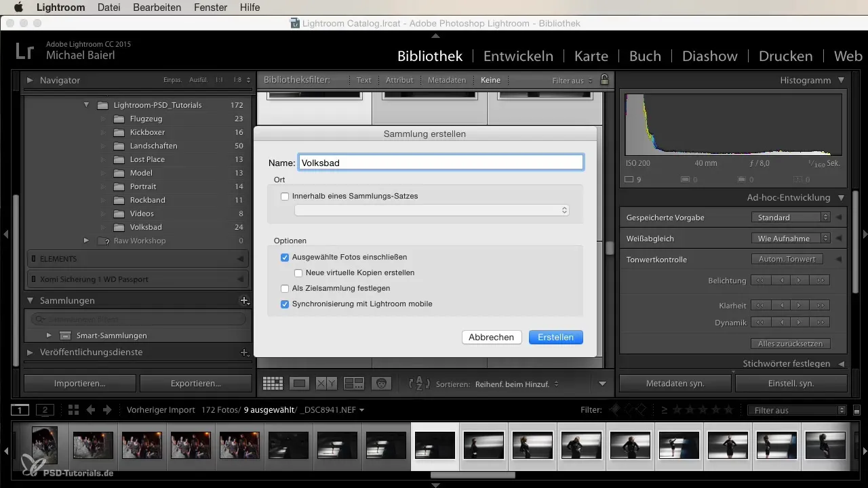Toggle Innerhalb eines Sammlungs-Satzes checkbox
Screen dimensions: 868x488
285,196
